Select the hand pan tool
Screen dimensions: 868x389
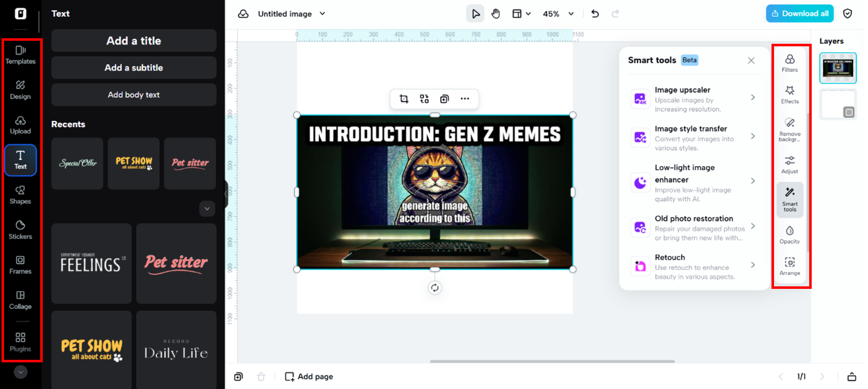click(496, 14)
